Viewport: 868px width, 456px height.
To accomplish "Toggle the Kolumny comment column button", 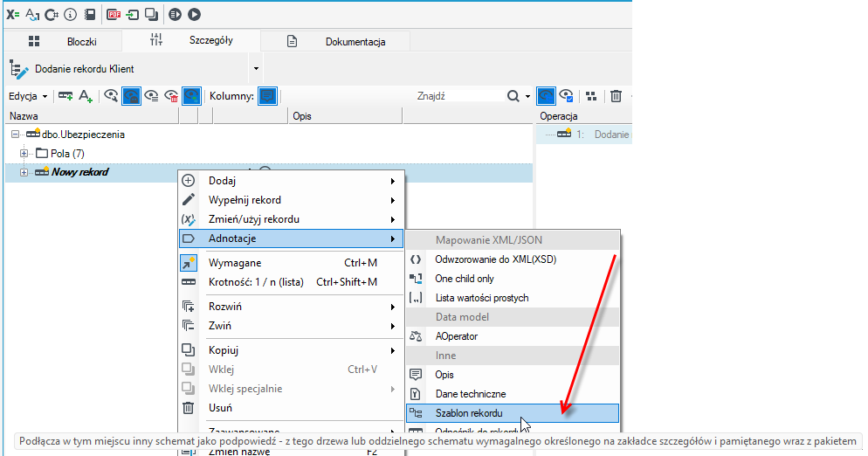I will click(x=268, y=96).
